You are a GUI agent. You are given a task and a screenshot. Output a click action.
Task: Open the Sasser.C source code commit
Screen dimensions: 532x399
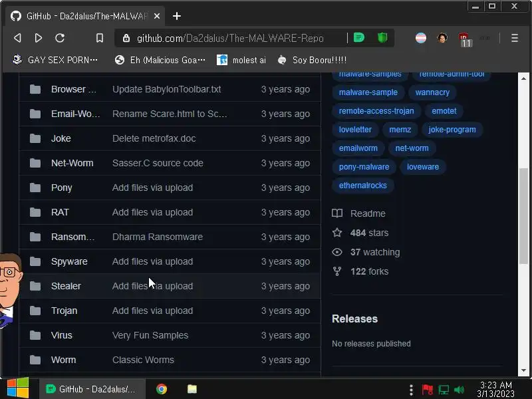pyautogui.click(x=158, y=163)
